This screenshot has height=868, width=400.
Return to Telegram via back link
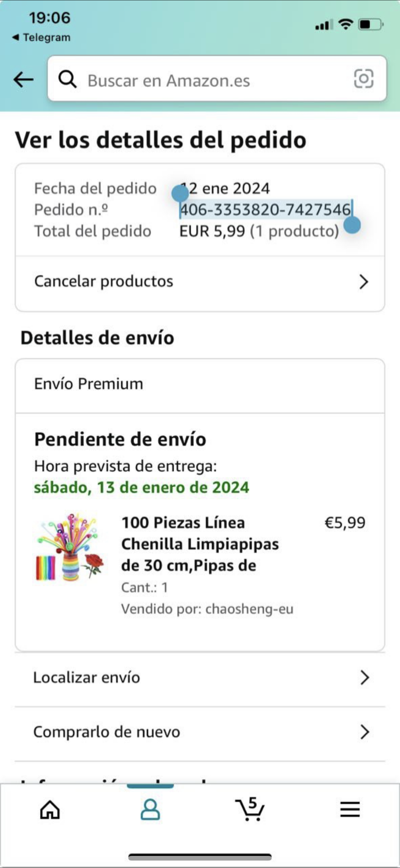42,37
